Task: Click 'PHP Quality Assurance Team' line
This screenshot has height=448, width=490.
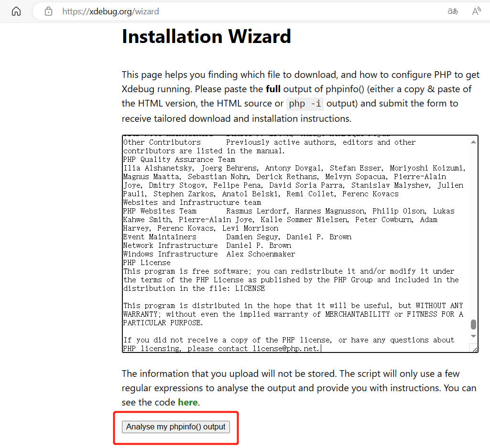Action: 179,160
